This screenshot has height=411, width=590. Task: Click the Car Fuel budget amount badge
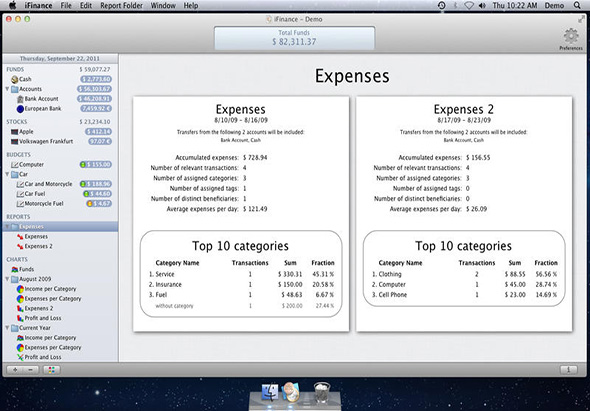97,194
